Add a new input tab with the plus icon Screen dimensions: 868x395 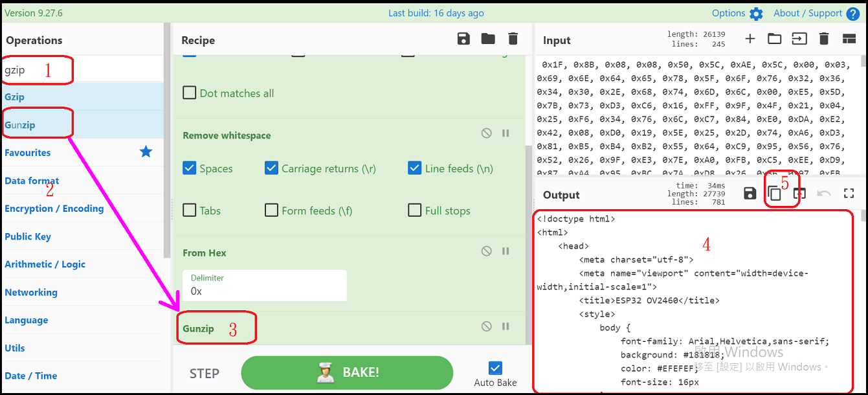tap(750, 39)
